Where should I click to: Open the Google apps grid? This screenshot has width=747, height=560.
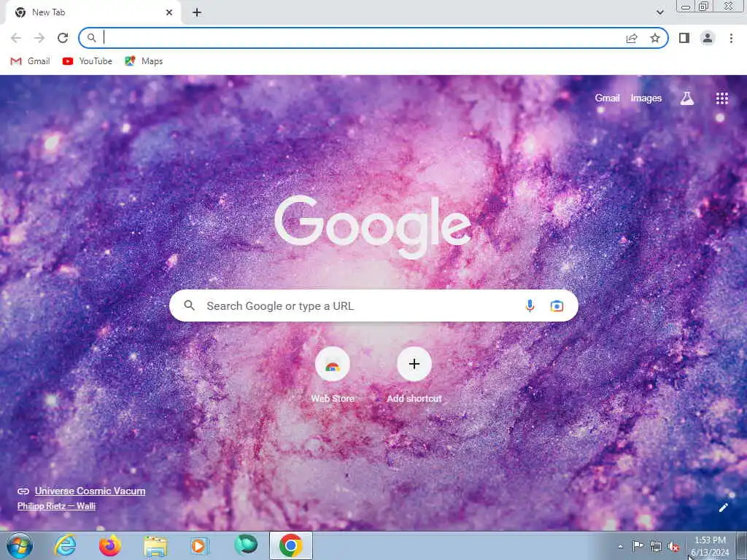[x=721, y=98]
